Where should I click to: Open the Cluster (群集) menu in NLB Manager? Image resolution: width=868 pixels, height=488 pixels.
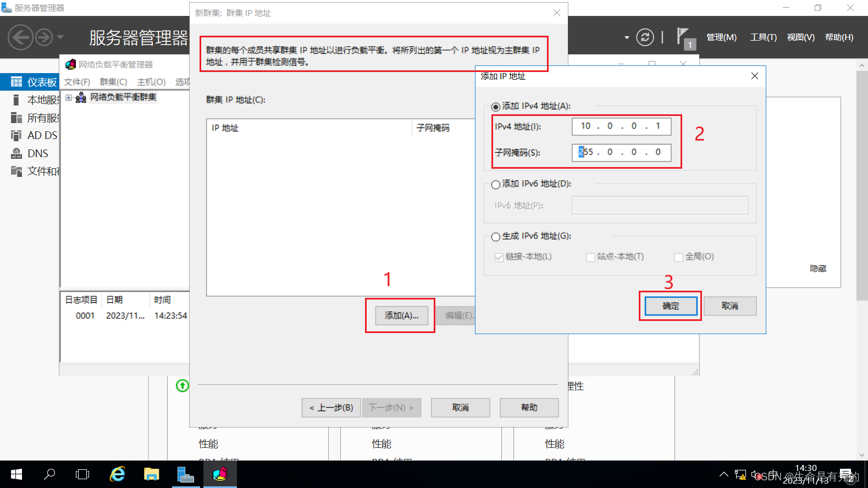(113, 82)
